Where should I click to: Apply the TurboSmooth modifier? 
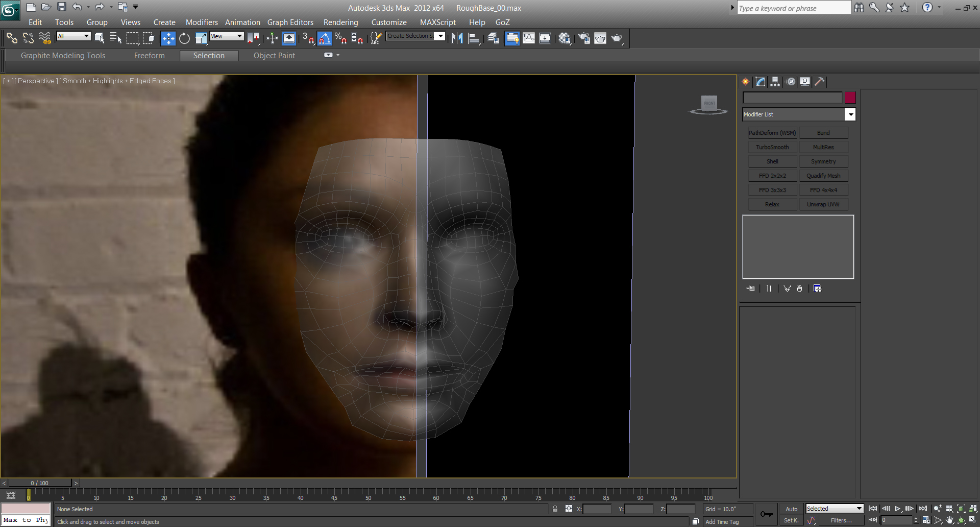[772, 147]
